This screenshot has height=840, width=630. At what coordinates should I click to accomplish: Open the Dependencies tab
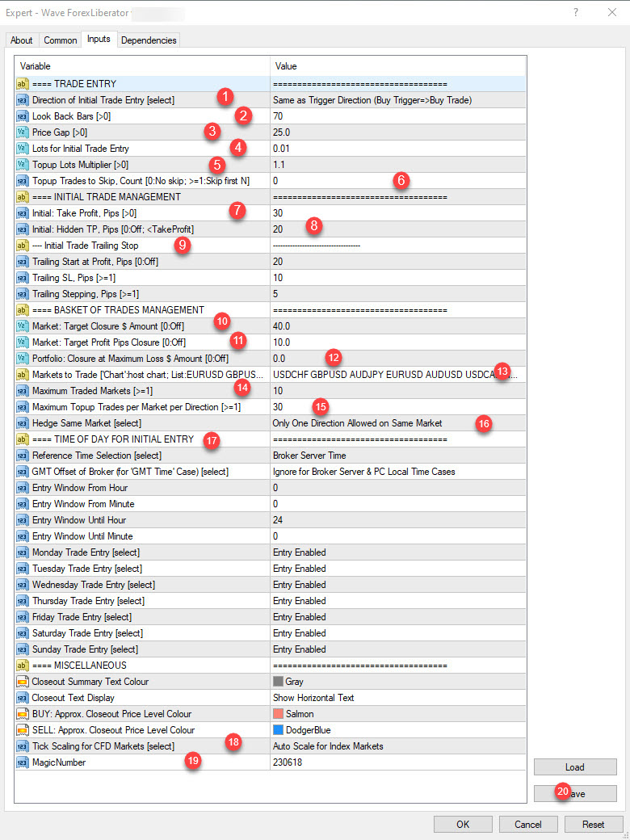tap(149, 40)
